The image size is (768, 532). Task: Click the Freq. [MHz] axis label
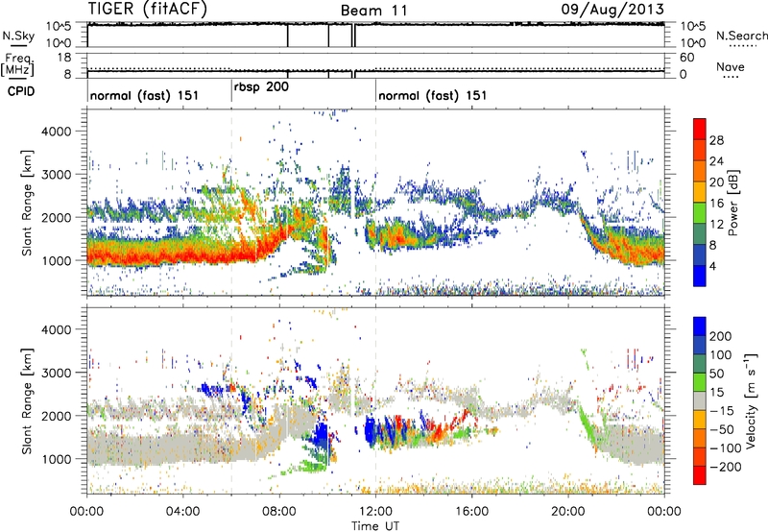pos(17,65)
